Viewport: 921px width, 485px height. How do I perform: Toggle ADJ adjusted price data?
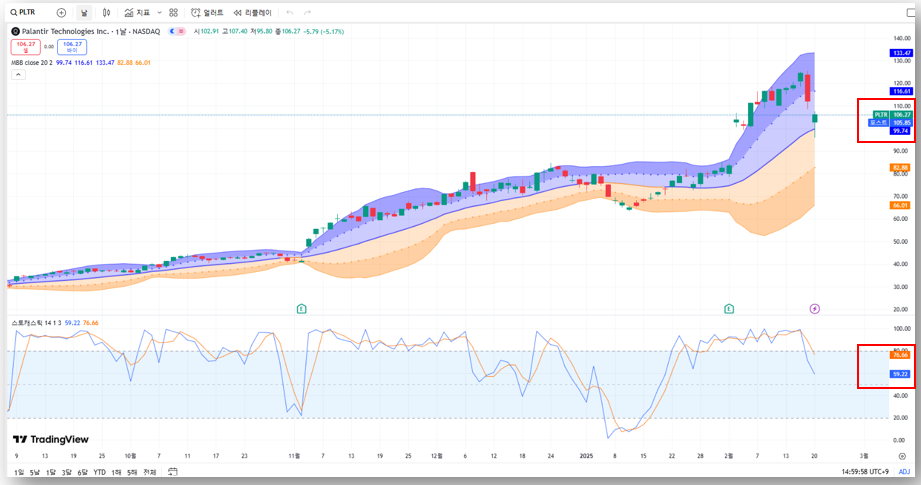[x=905, y=471]
